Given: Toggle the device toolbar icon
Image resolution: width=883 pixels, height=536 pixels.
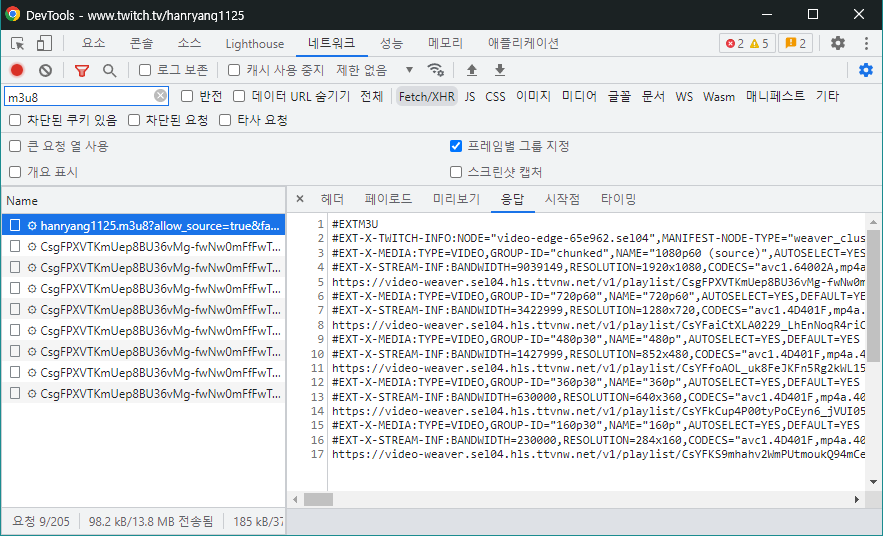Looking at the screenshot, I should (44, 43).
